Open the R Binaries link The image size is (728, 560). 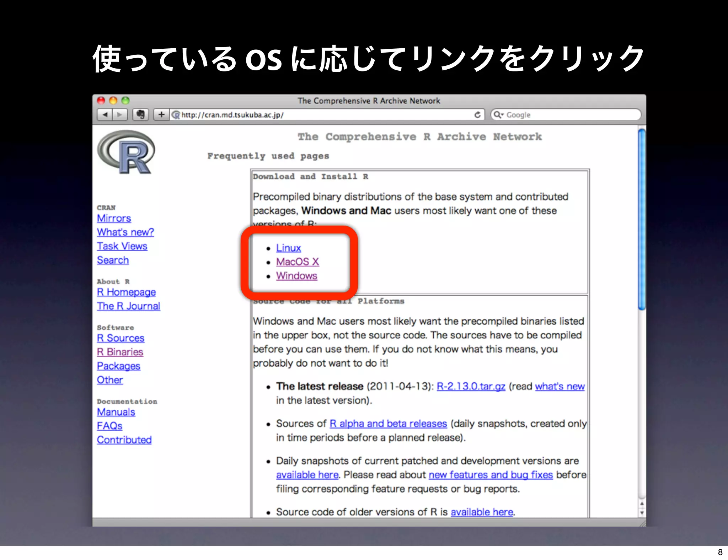[x=120, y=352]
